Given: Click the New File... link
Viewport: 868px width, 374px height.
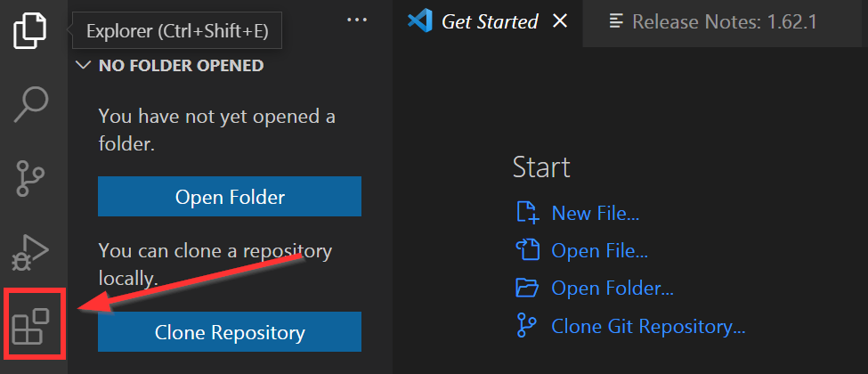Looking at the screenshot, I should pyautogui.click(x=596, y=213).
